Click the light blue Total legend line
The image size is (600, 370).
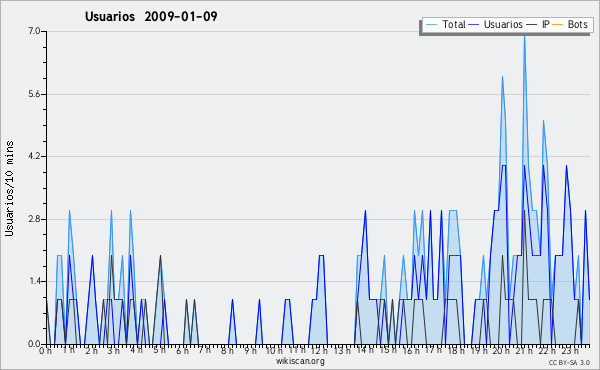(431, 25)
